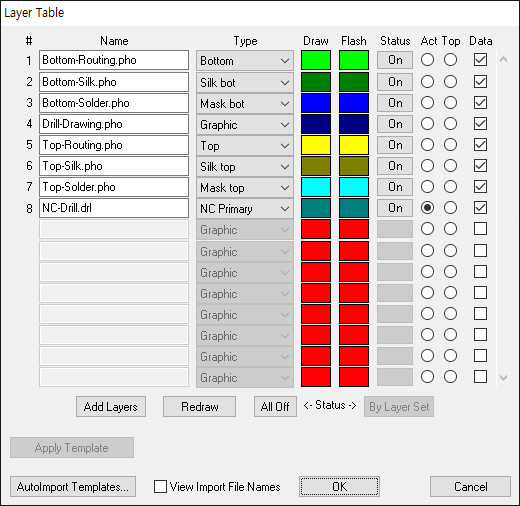Screen dimensions: 520x506
Task: Toggle the status button of Top-Silk.pho layer
Action: tap(395, 166)
